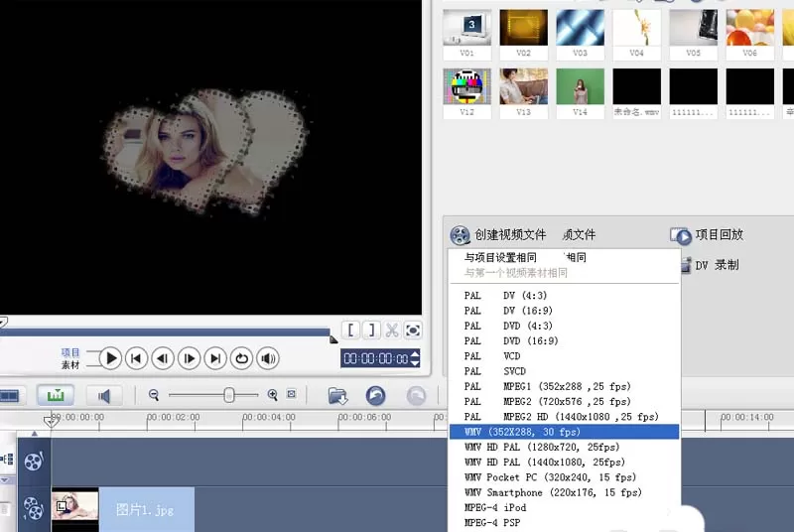Viewport: 794px width, 532px height.
Task: Step to the previous frame
Action: (x=163, y=358)
